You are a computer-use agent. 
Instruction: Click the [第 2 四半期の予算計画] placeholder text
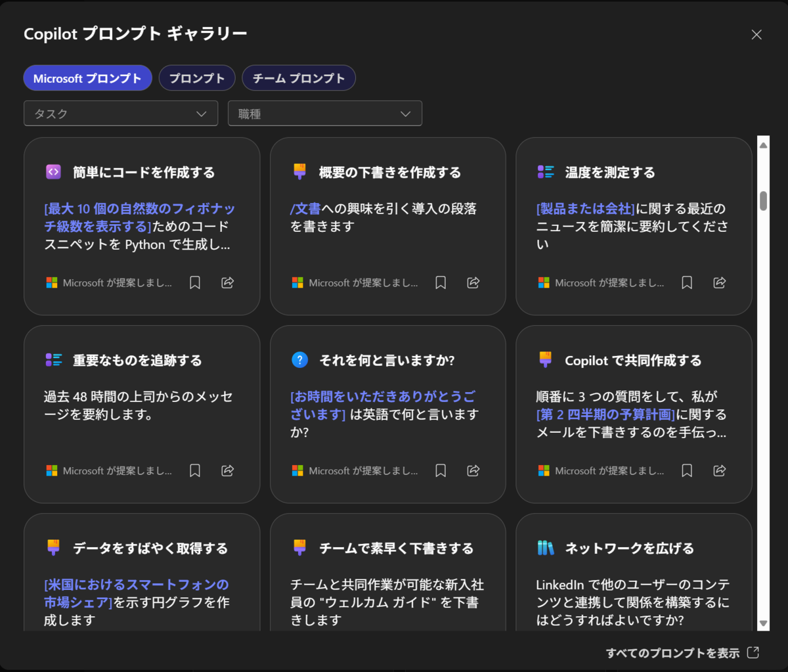pyautogui.click(x=606, y=414)
